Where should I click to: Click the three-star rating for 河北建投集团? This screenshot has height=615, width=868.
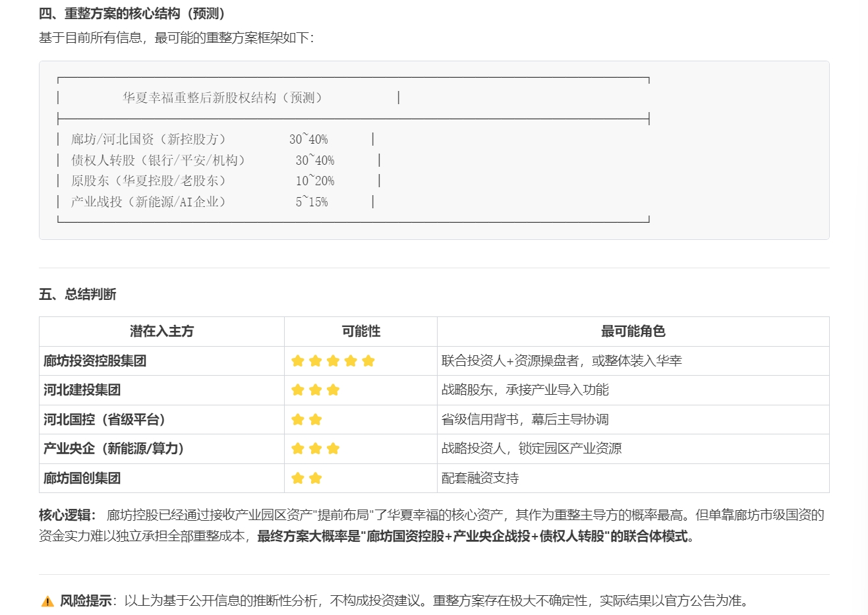315,390
